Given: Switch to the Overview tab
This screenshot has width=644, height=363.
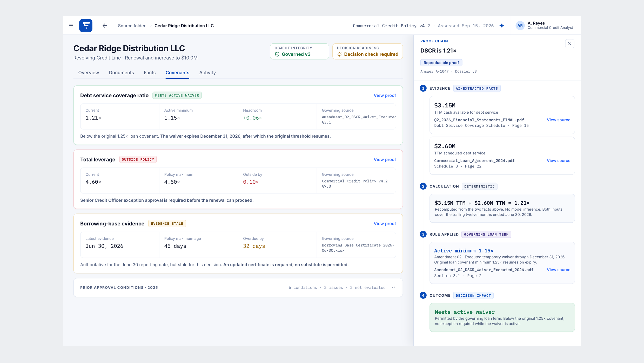Looking at the screenshot, I should tap(89, 73).
